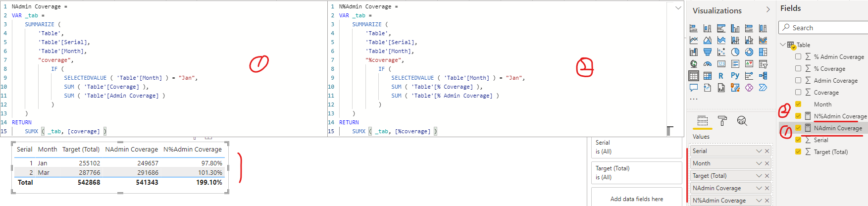Select the clustered column chart visual
The image size is (868, 206).
click(735, 28)
